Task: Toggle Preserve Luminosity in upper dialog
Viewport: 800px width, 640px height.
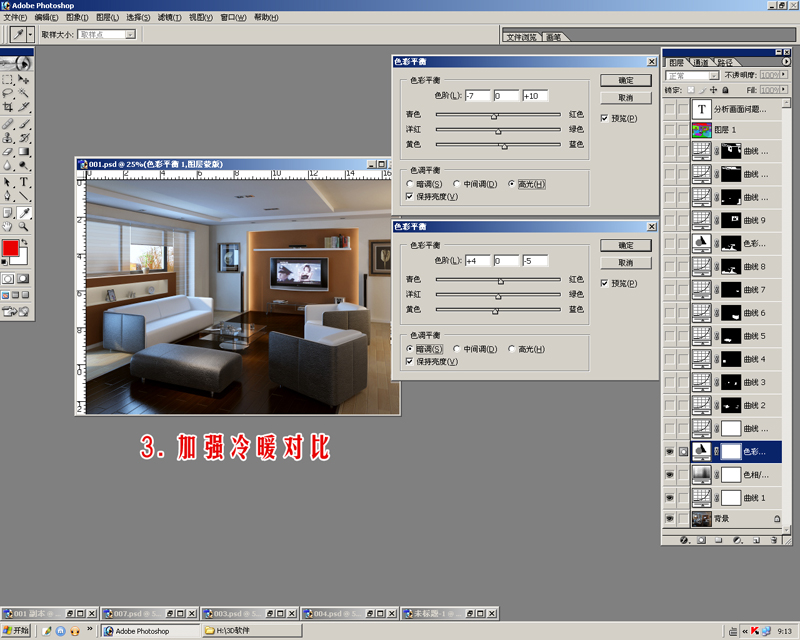Action: (x=409, y=196)
